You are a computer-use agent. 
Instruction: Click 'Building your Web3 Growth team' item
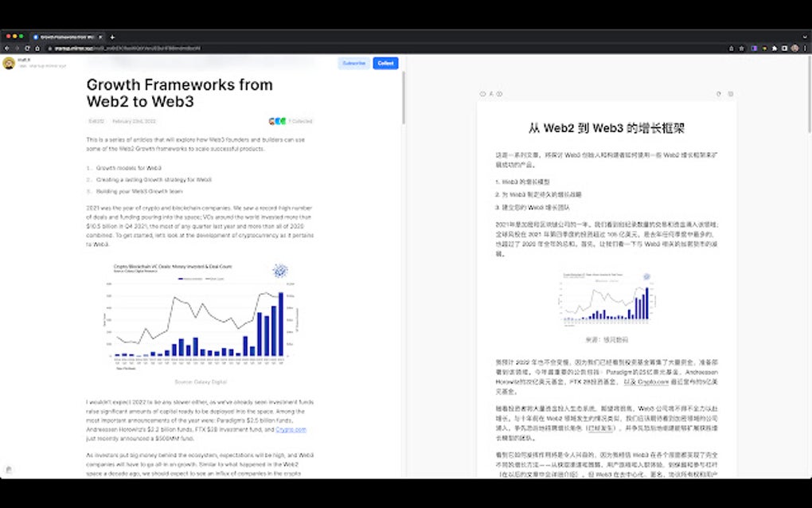(x=139, y=191)
